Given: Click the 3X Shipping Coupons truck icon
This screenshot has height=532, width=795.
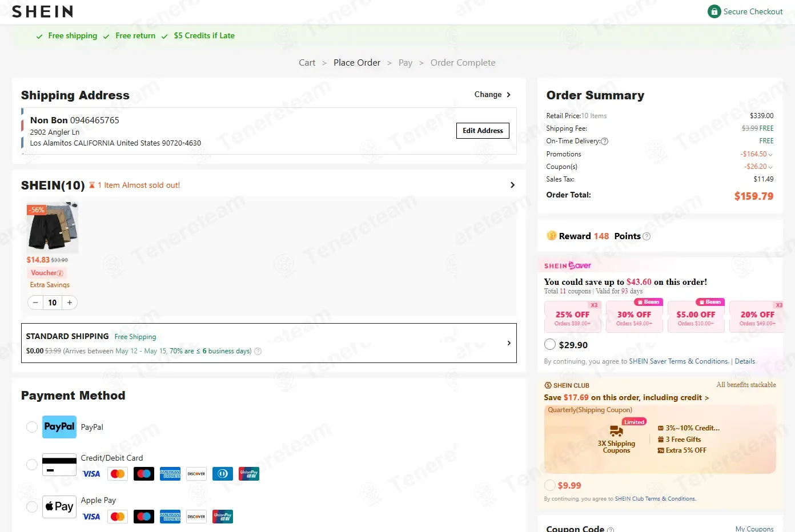Looking at the screenshot, I should tap(616, 431).
